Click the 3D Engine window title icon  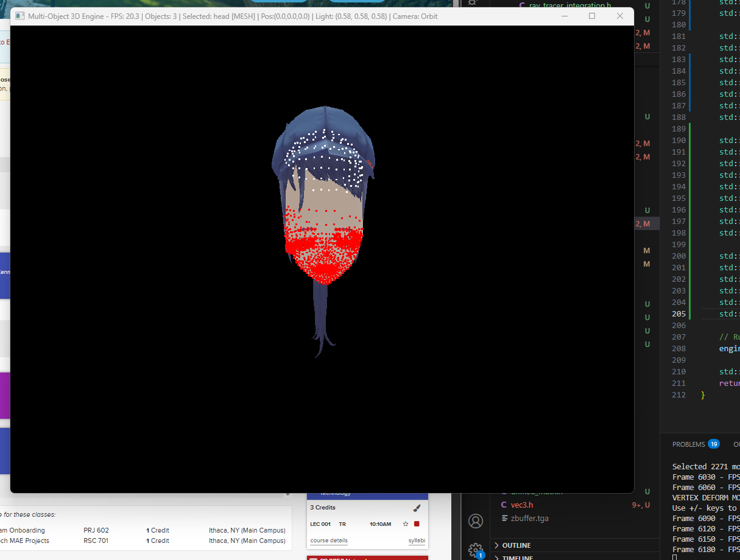click(19, 16)
